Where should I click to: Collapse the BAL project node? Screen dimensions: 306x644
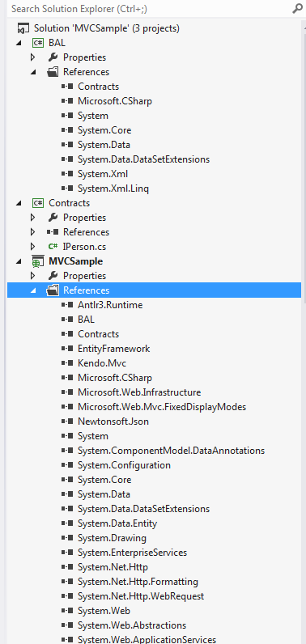[19, 43]
